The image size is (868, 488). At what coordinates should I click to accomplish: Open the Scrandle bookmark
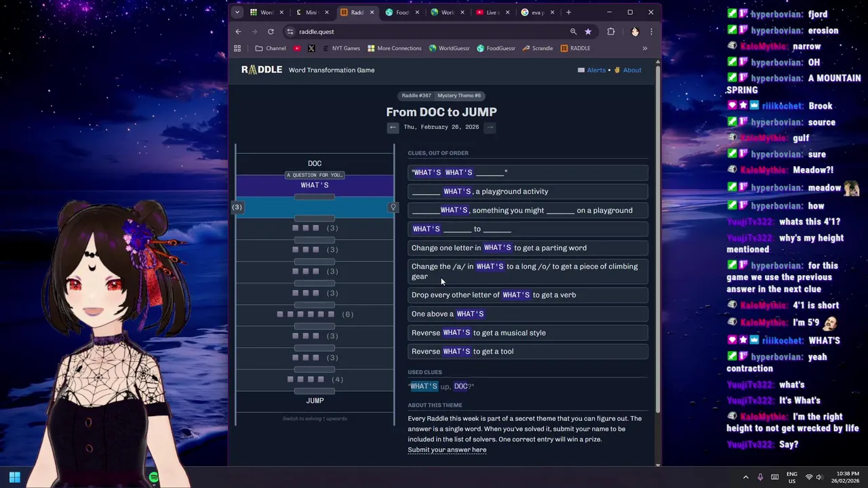(538, 48)
